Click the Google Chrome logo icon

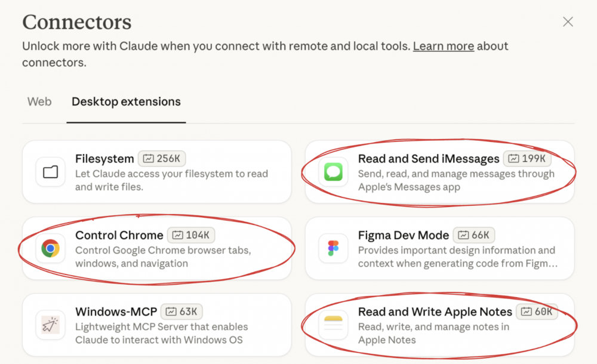pyautogui.click(x=51, y=249)
